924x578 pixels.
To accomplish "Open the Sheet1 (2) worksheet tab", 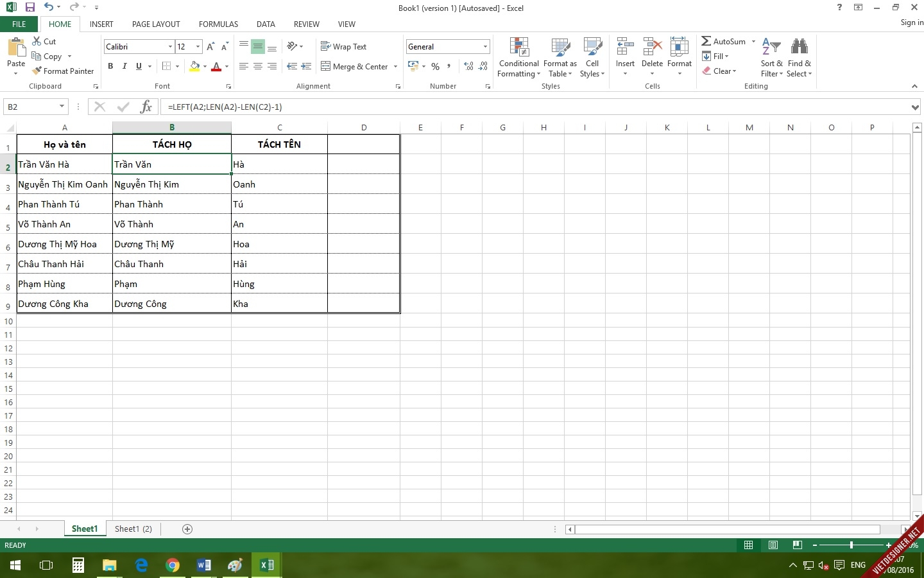I will 133,529.
